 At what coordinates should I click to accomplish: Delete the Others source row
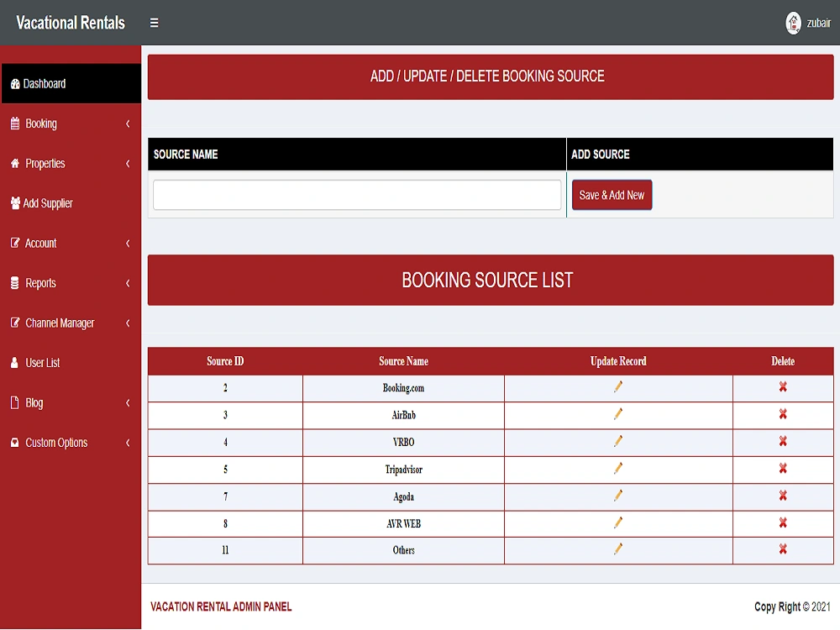point(783,549)
